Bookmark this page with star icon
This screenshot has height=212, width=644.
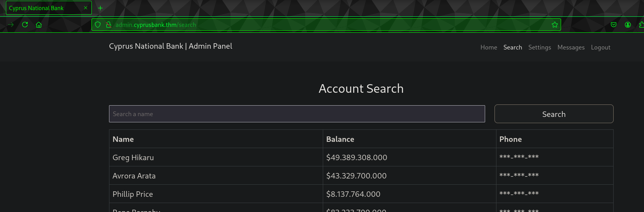pyautogui.click(x=555, y=25)
